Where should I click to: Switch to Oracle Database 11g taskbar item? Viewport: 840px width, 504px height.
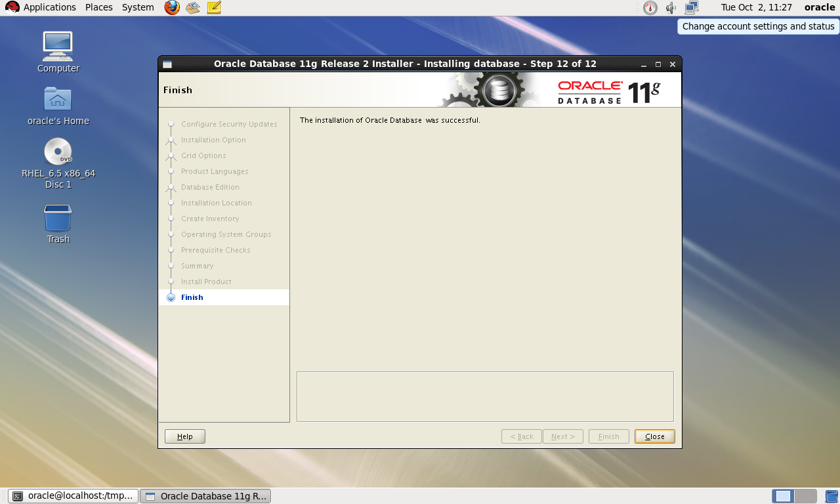point(205,496)
